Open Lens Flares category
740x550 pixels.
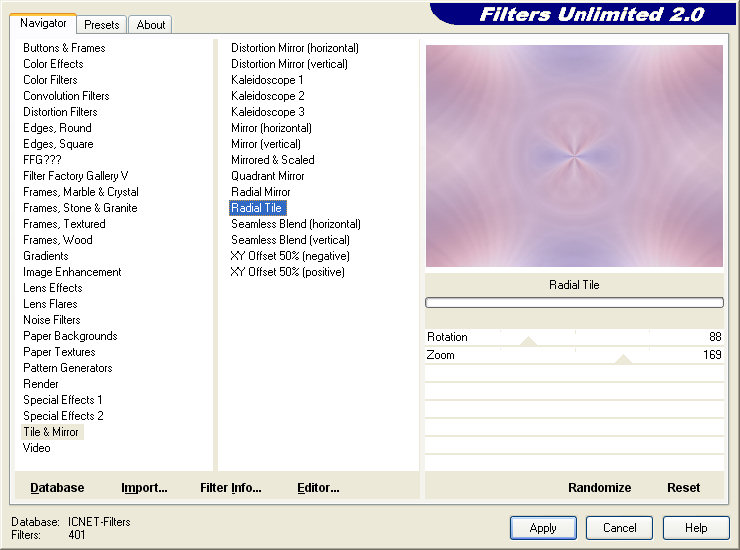[x=50, y=304]
